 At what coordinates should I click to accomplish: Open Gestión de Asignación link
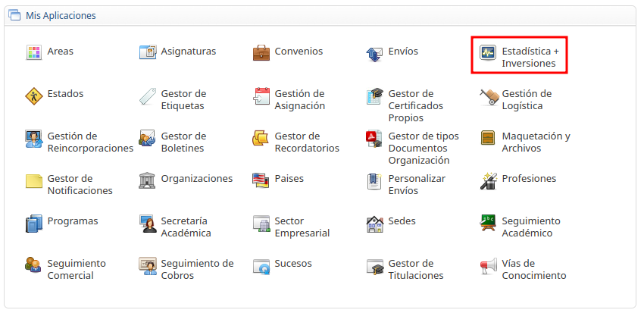[300, 100]
